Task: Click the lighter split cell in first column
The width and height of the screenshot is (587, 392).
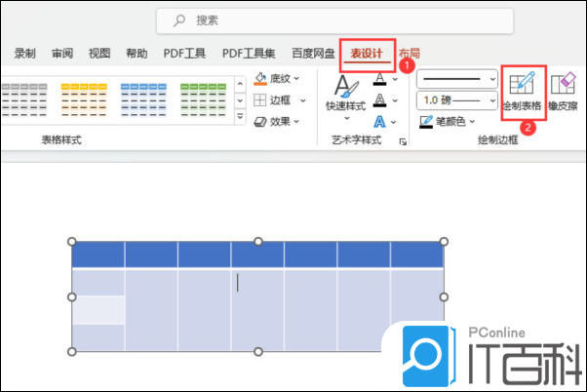Action: (98, 310)
